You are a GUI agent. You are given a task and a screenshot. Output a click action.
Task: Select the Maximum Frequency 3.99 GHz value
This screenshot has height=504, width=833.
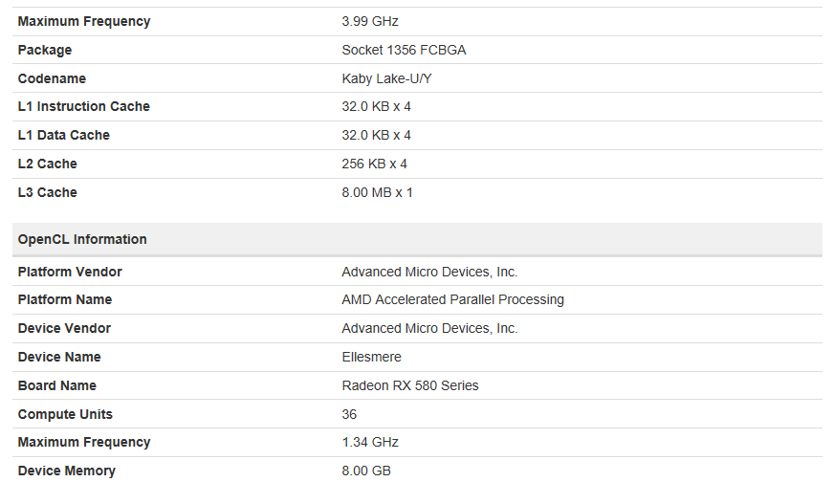370,21
